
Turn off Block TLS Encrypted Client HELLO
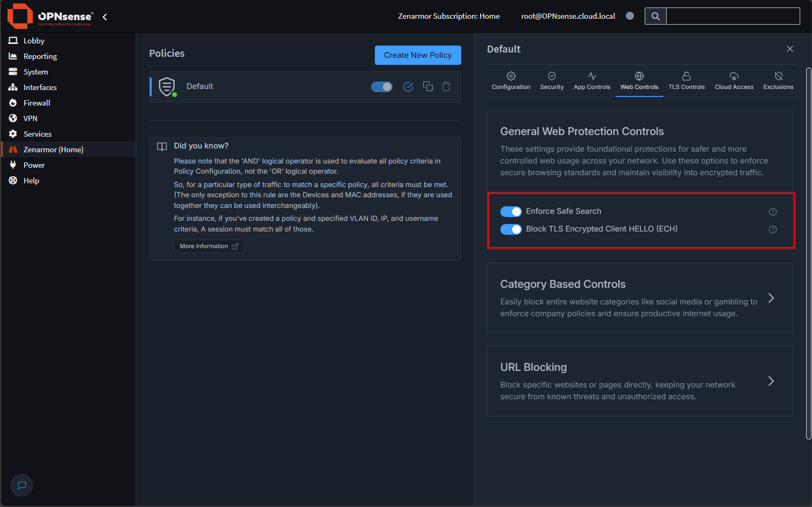[511, 229]
